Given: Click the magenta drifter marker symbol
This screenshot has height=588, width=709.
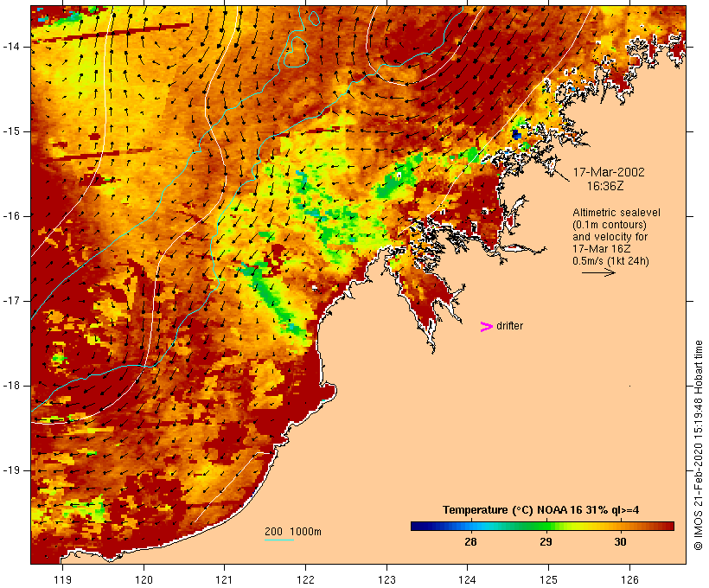Looking at the screenshot, I should click(x=487, y=327).
